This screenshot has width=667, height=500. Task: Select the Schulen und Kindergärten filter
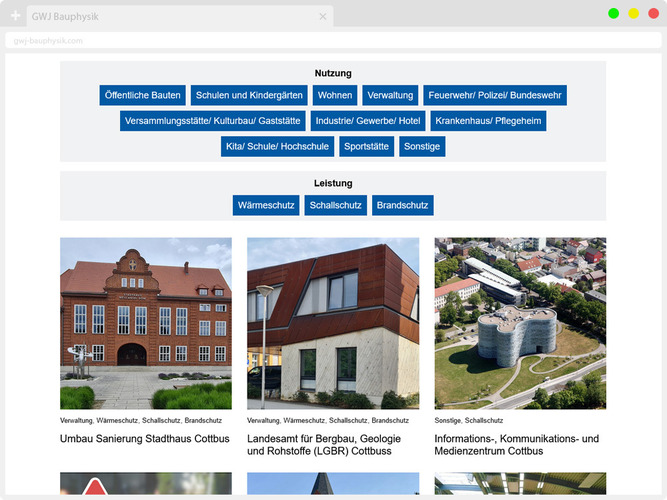click(249, 95)
